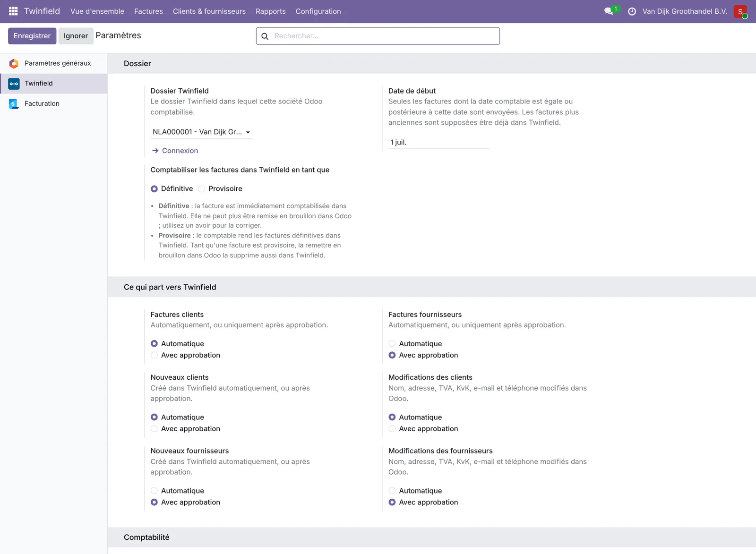Open the user avatar menu
Image resolution: width=756 pixels, height=554 pixels.
(x=740, y=11)
